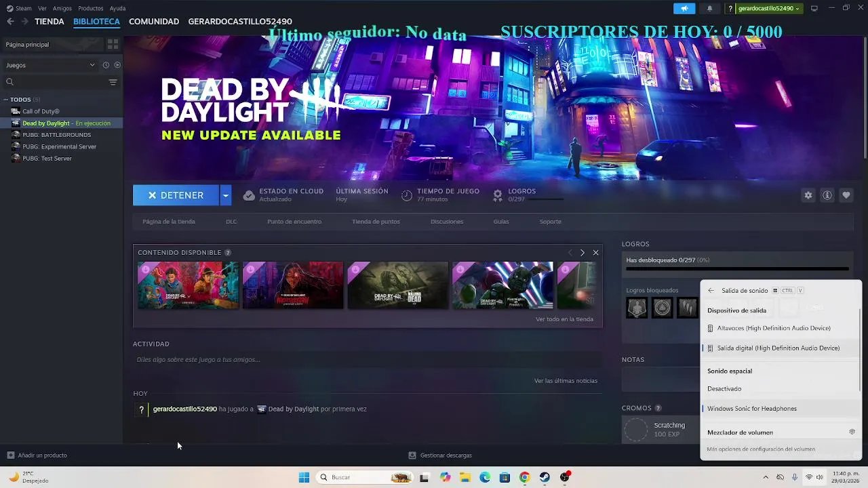Viewport: 868px width, 488px height.
Task: Open Steam from the taskbar
Action: (x=545, y=477)
